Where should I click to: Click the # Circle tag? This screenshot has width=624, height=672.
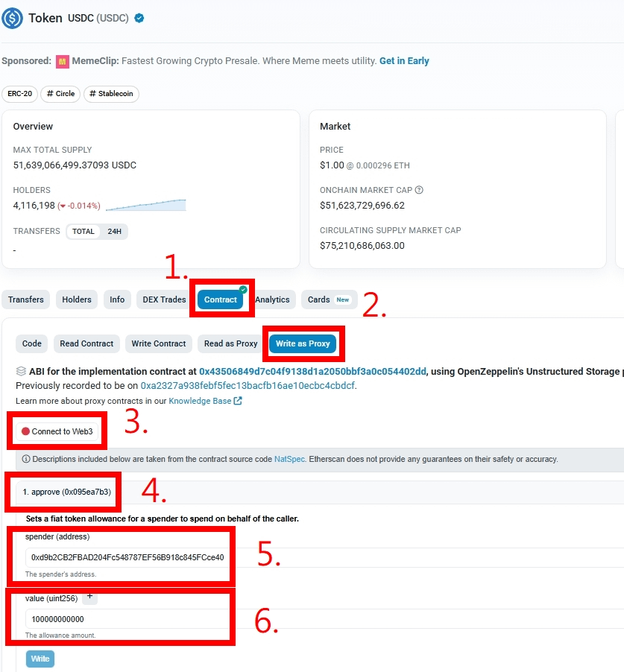(x=60, y=93)
